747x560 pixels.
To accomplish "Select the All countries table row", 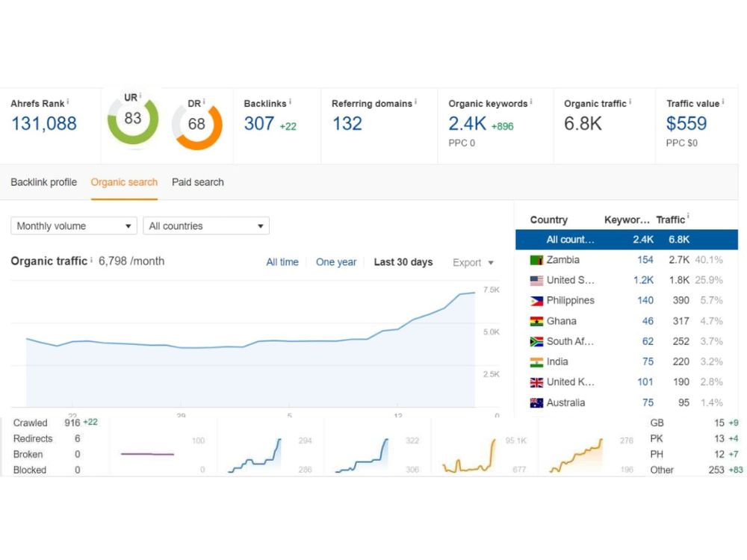I will 627,240.
